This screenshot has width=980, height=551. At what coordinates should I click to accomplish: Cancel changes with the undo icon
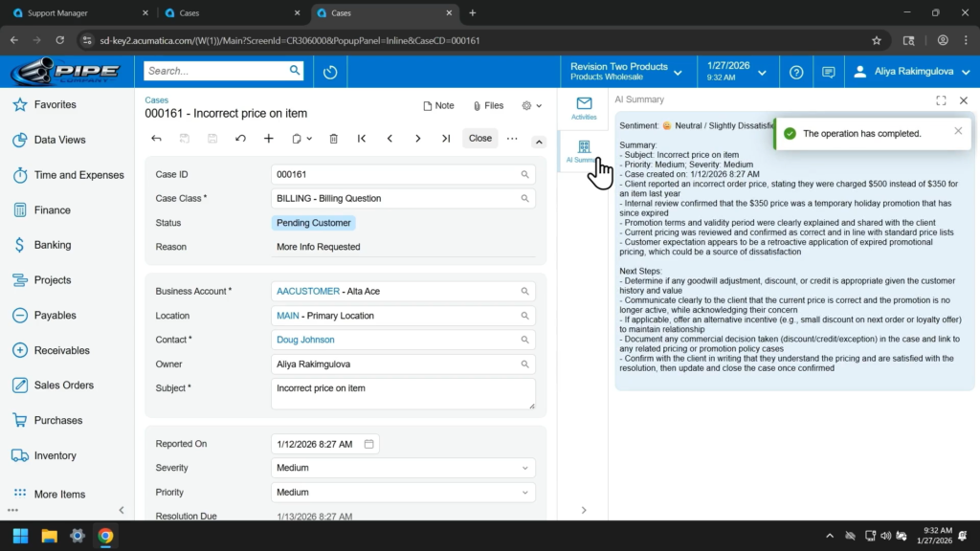point(240,139)
